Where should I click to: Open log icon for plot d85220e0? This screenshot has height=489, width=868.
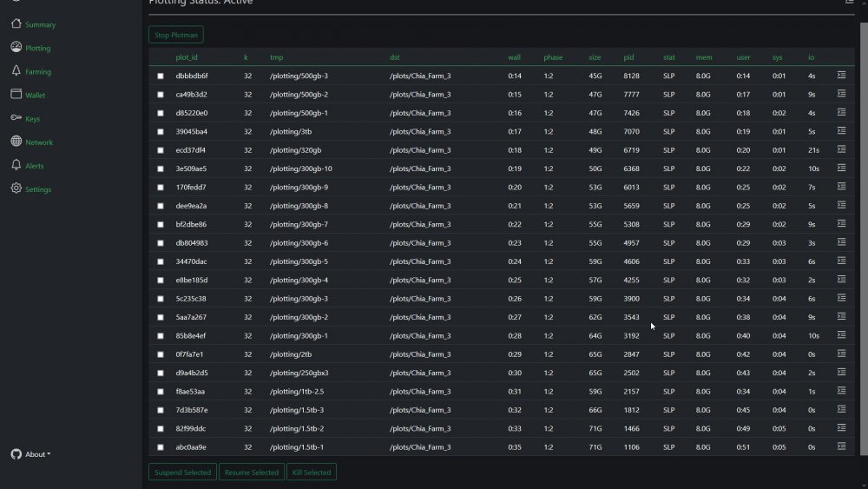[x=841, y=112]
